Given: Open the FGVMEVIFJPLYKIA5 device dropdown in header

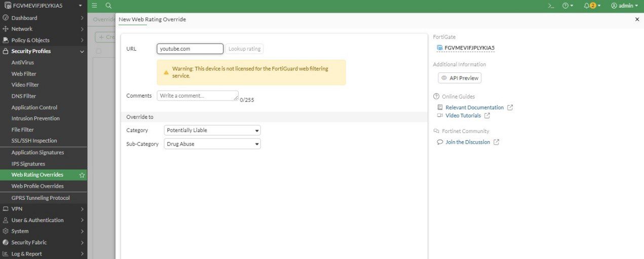Looking at the screenshot, I should pyautogui.click(x=44, y=6).
